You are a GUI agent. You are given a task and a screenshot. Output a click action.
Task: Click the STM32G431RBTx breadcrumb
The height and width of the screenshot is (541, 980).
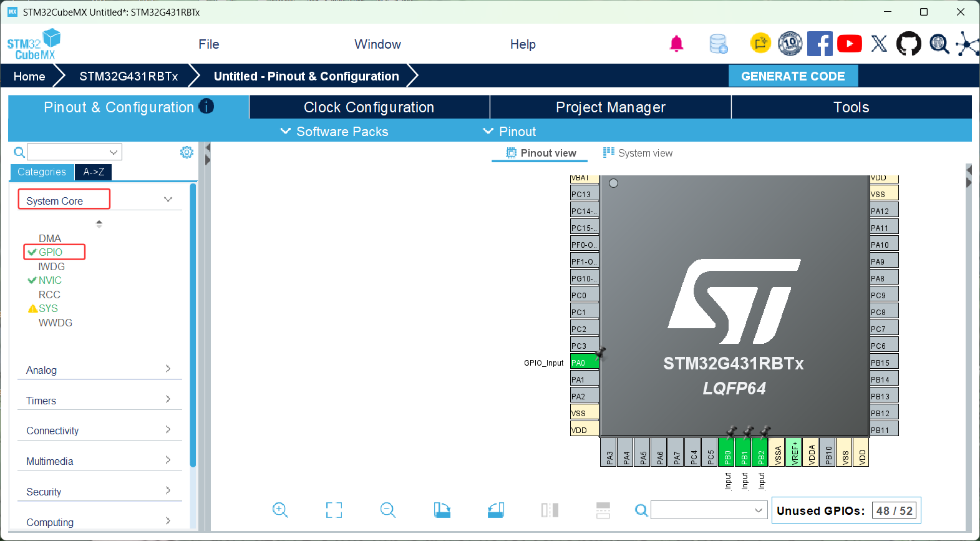click(129, 76)
